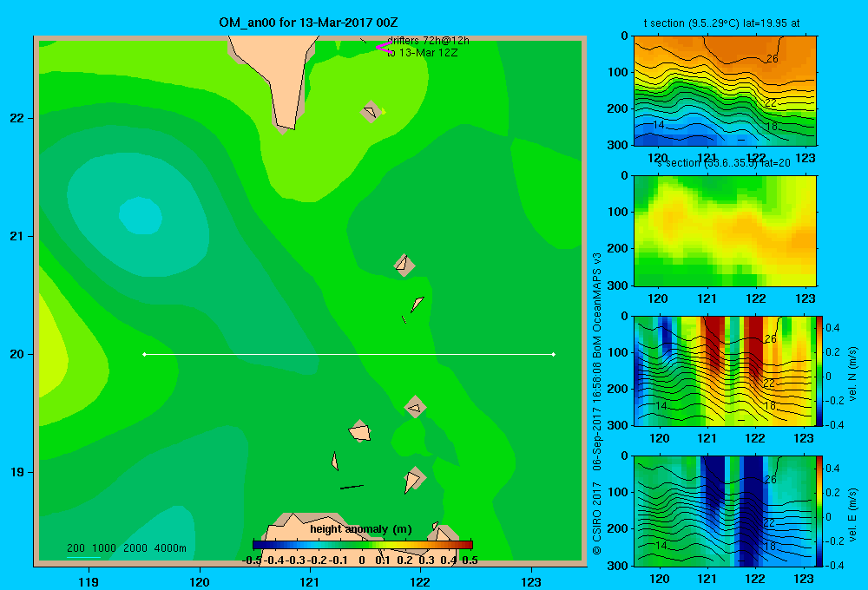The image size is (868, 590).
Task: Click the yellow-green high anomaly patch at the western edge
Action: [53, 354]
